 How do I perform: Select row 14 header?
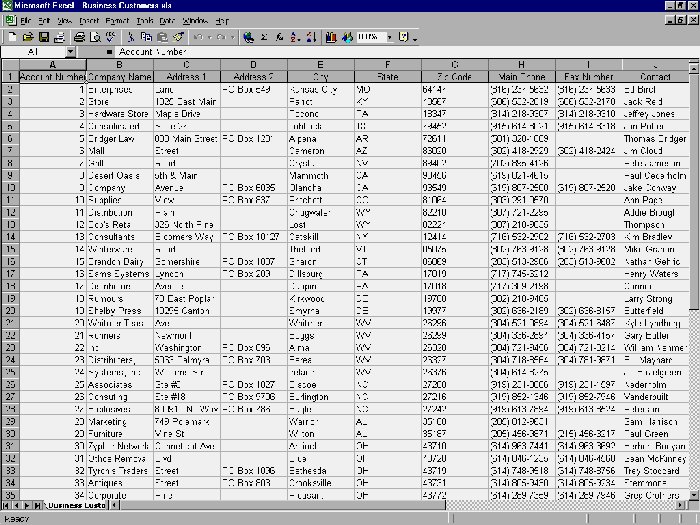coord(10,237)
